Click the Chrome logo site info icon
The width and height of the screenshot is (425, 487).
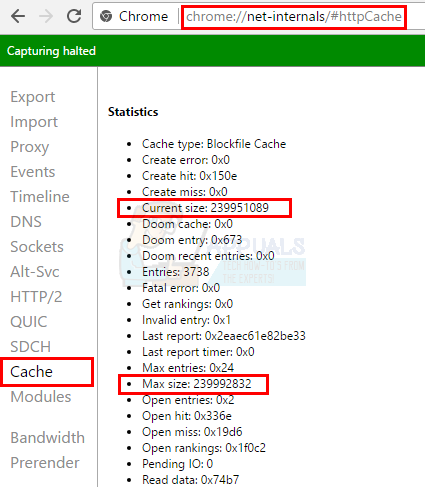click(x=106, y=16)
